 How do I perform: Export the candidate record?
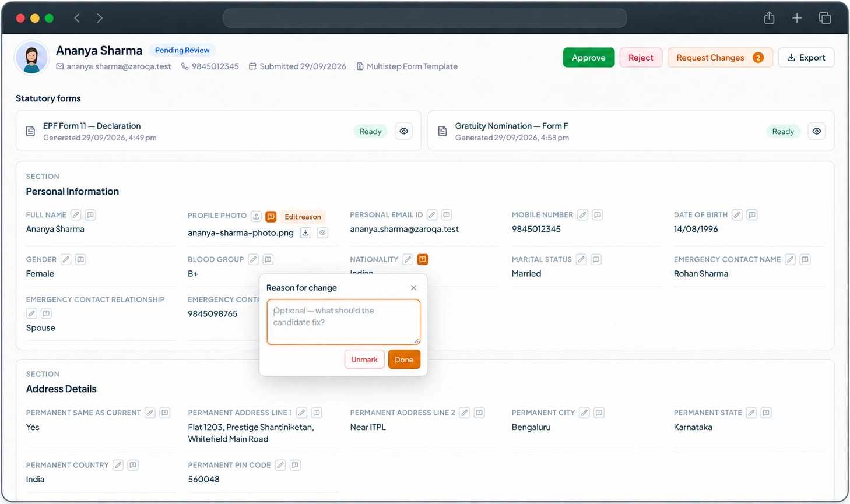tap(806, 58)
